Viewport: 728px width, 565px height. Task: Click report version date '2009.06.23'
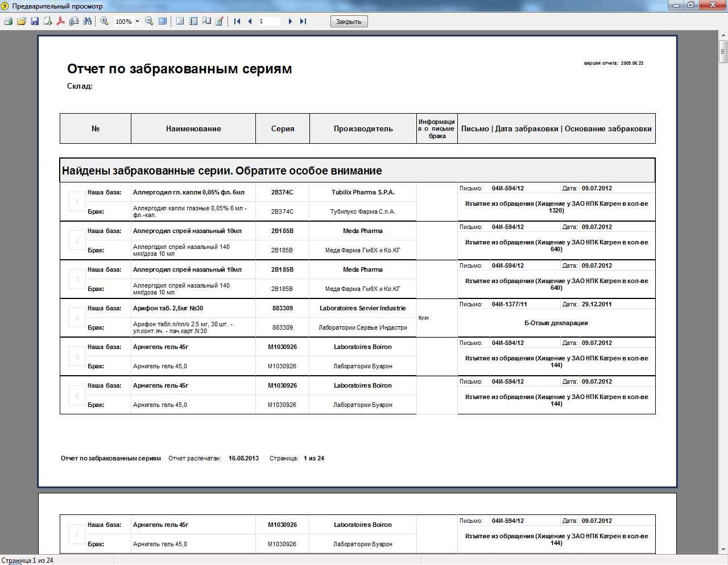pyautogui.click(x=632, y=63)
